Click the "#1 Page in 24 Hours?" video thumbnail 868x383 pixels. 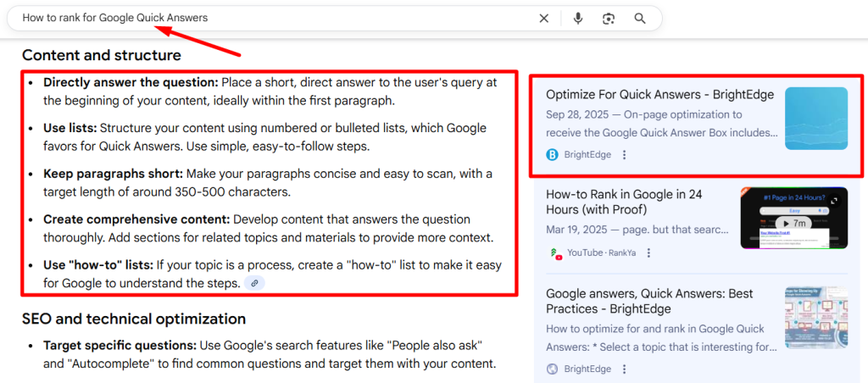(793, 218)
